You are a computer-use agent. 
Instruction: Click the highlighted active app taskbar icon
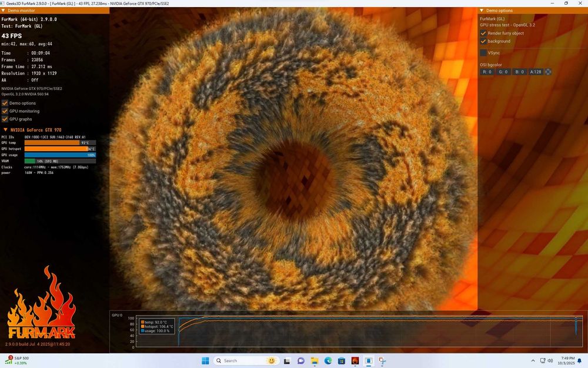tap(369, 361)
